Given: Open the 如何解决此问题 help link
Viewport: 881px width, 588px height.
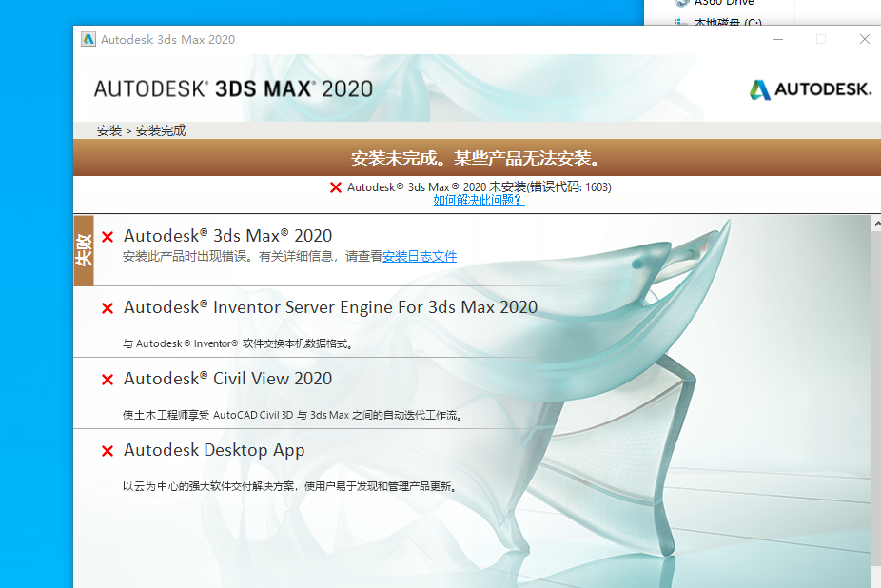Looking at the screenshot, I should click(479, 200).
